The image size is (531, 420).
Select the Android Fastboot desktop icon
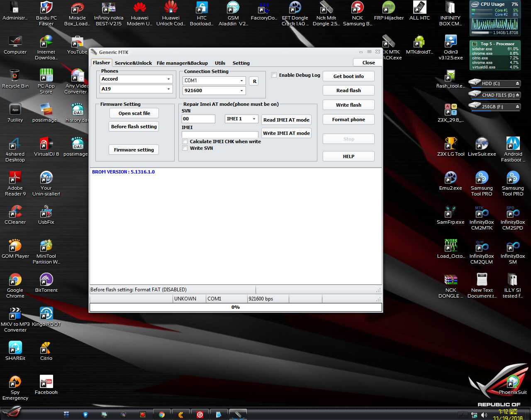pyautogui.click(x=513, y=150)
